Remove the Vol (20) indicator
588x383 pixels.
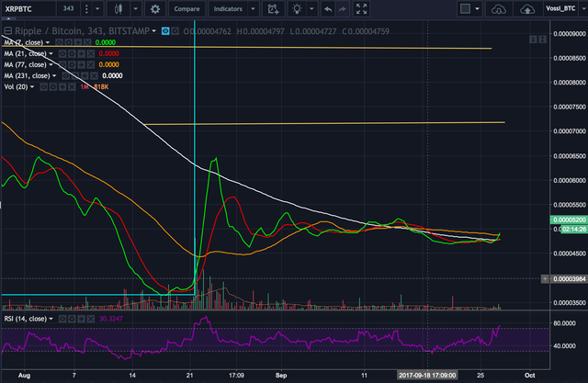(72, 87)
